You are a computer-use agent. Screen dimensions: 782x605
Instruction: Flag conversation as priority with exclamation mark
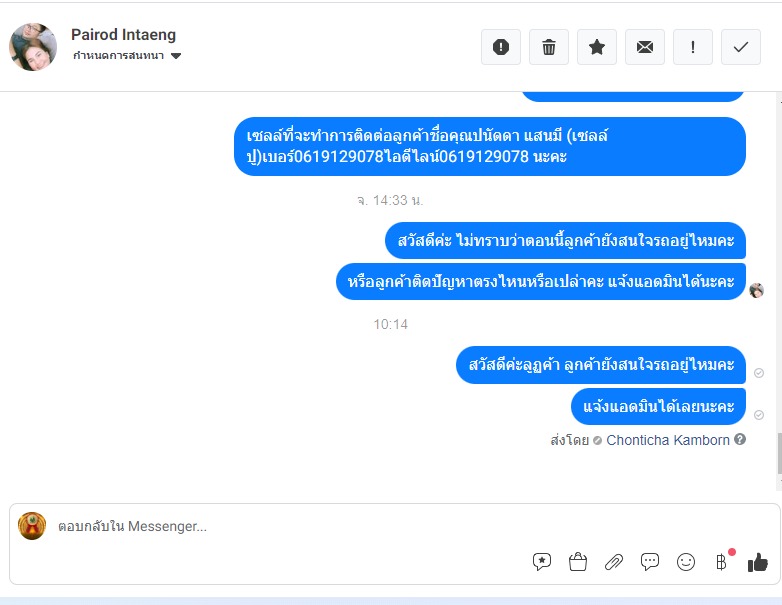click(x=693, y=47)
